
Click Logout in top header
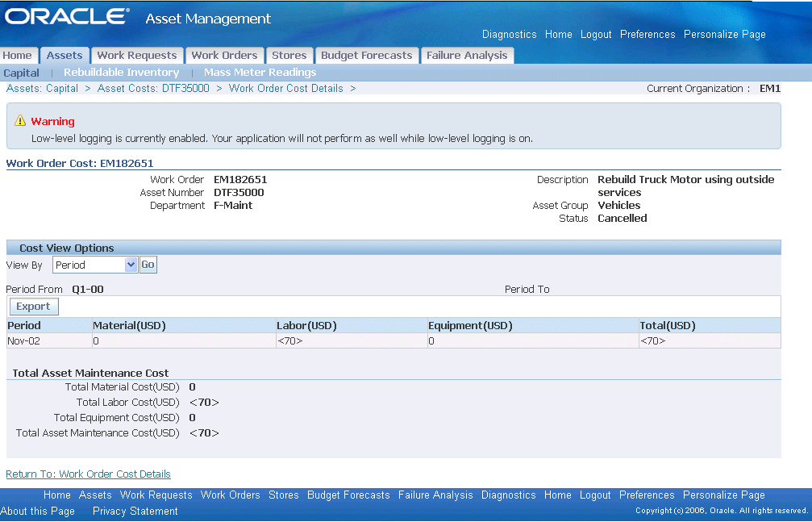(596, 34)
